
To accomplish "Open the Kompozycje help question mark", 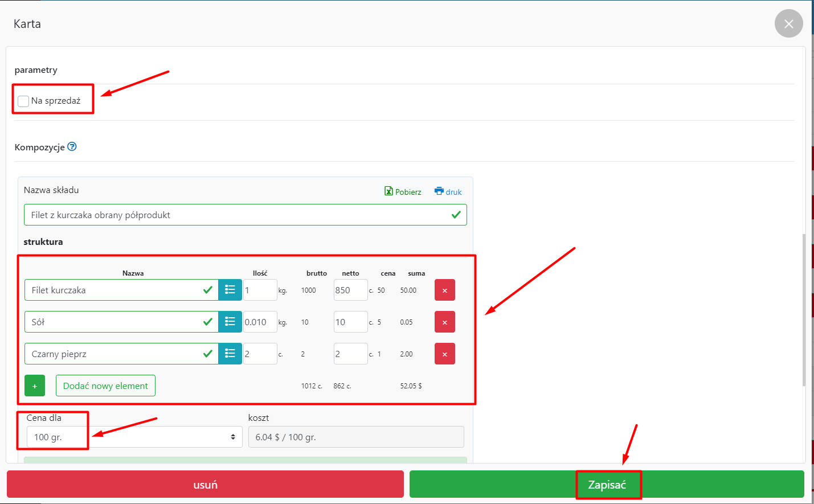I will (x=72, y=147).
